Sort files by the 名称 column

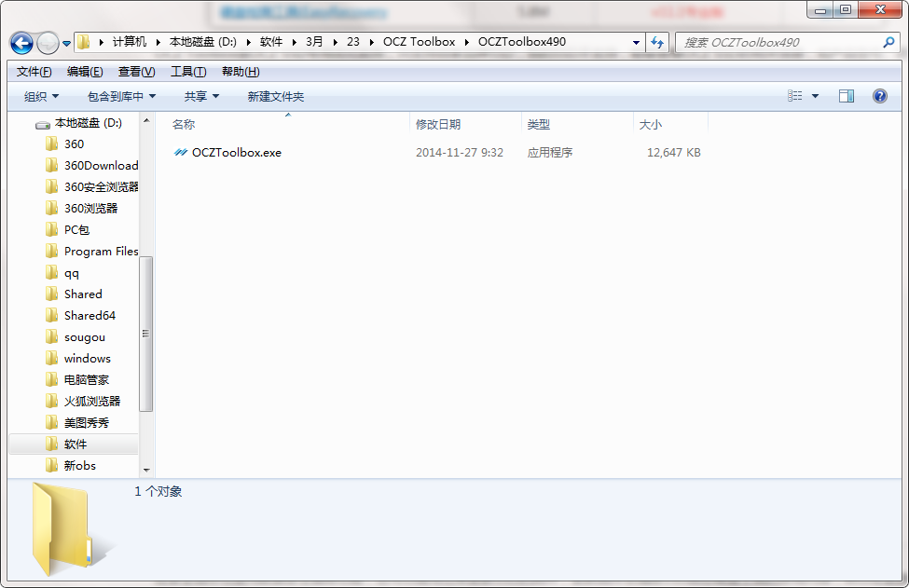point(184,125)
